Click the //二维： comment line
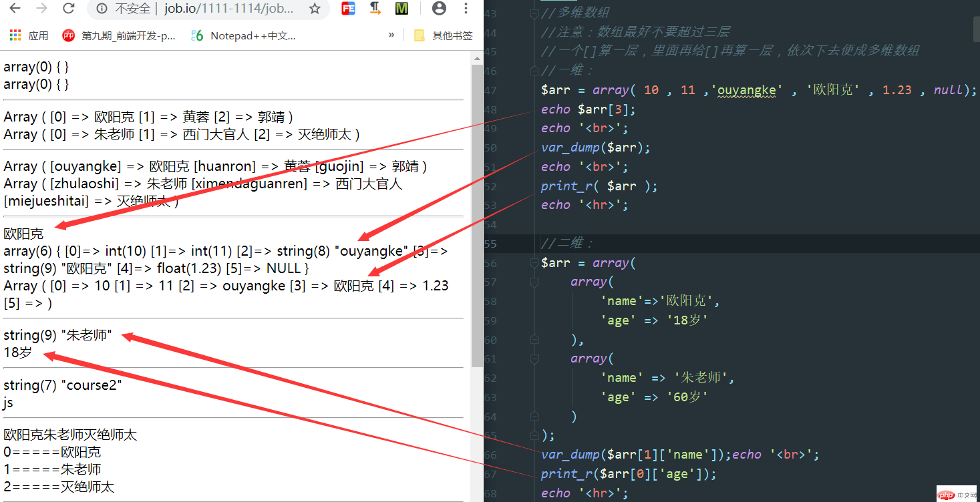980x502 pixels. [568, 244]
